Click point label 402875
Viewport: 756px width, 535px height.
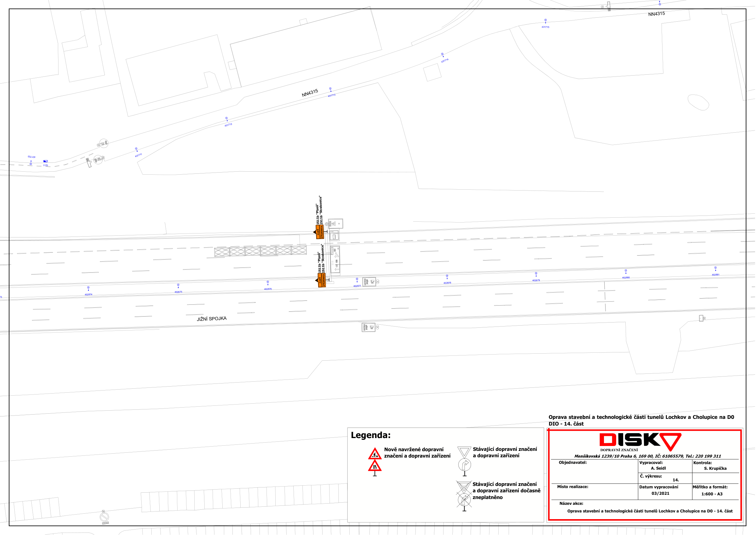(178, 292)
